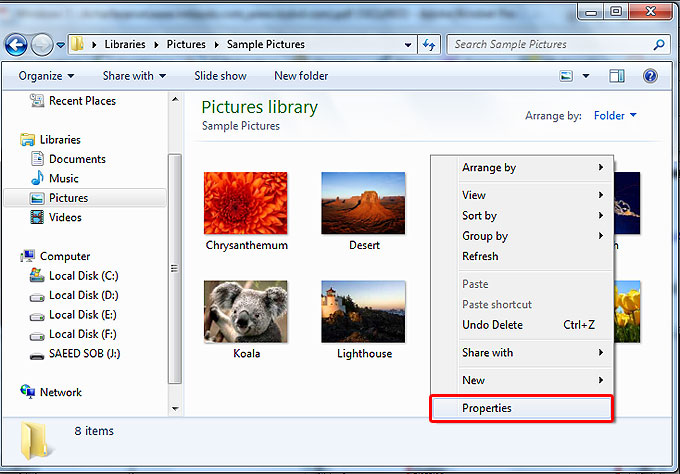Click the refresh icon beside address bar
This screenshot has height=474, width=680.
point(430,45)
